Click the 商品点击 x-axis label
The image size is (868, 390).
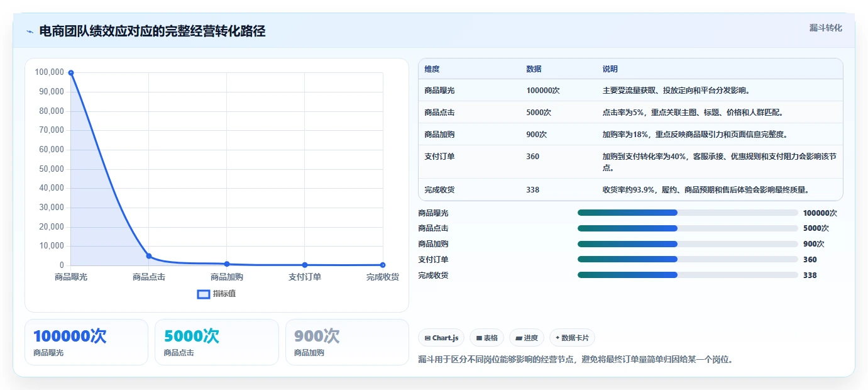(x=149, y=277)
